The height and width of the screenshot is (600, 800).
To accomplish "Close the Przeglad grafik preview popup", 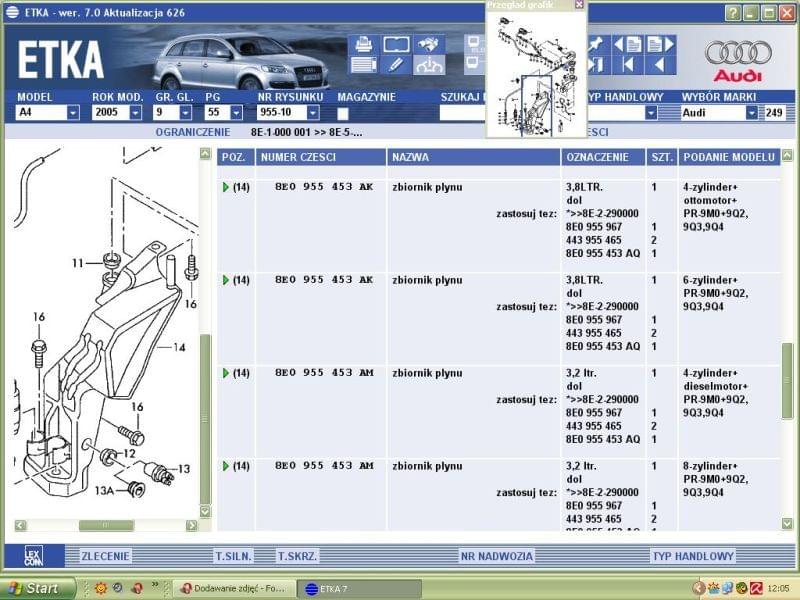I will pyautogui.click(x=579, y=5).
